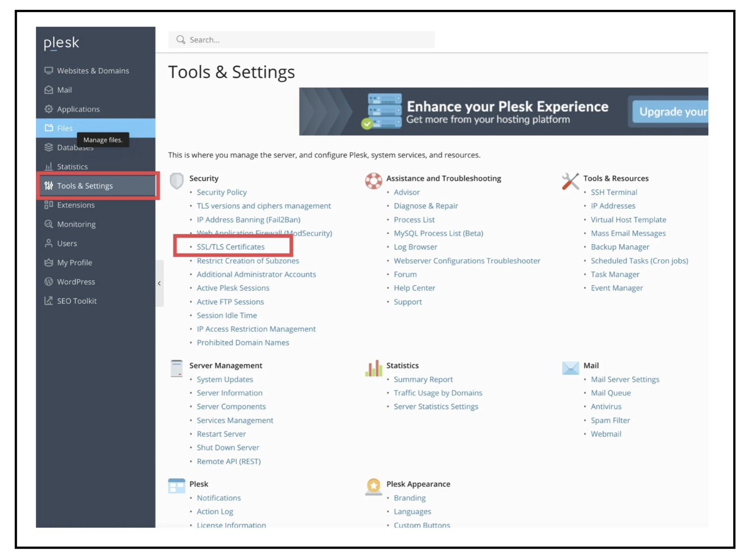Click the Assistance lifebuoy icon

coord(374,181)
